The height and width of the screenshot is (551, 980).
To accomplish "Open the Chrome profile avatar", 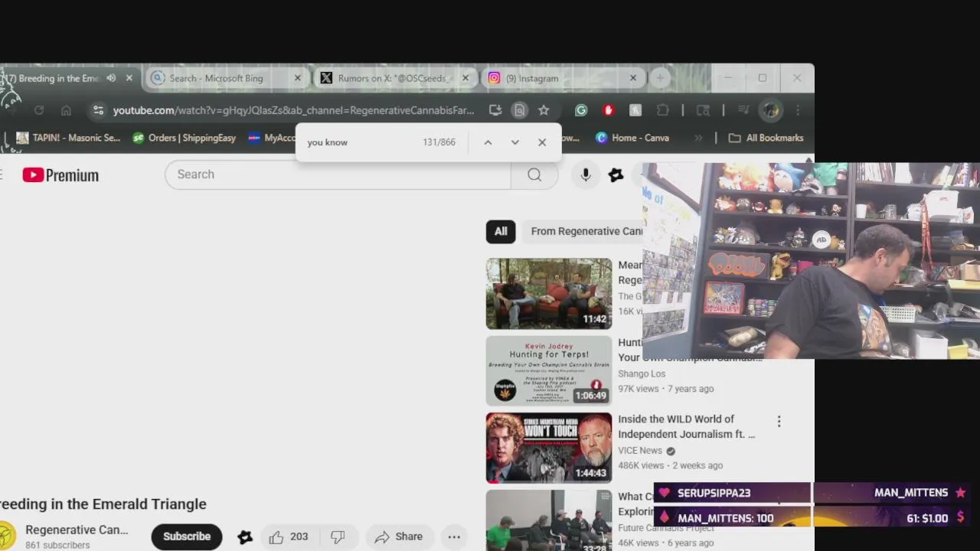I will pyautogui.click(x=770, y=110).
